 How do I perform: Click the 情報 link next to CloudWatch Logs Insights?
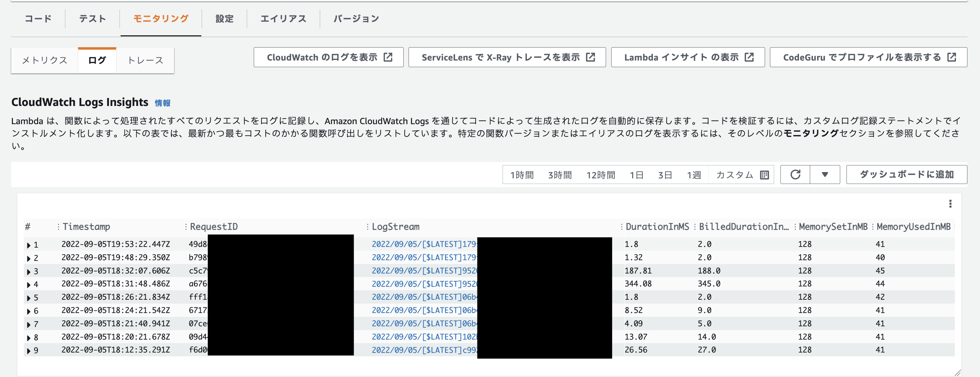pyautogui.click(x=163, y=103)
